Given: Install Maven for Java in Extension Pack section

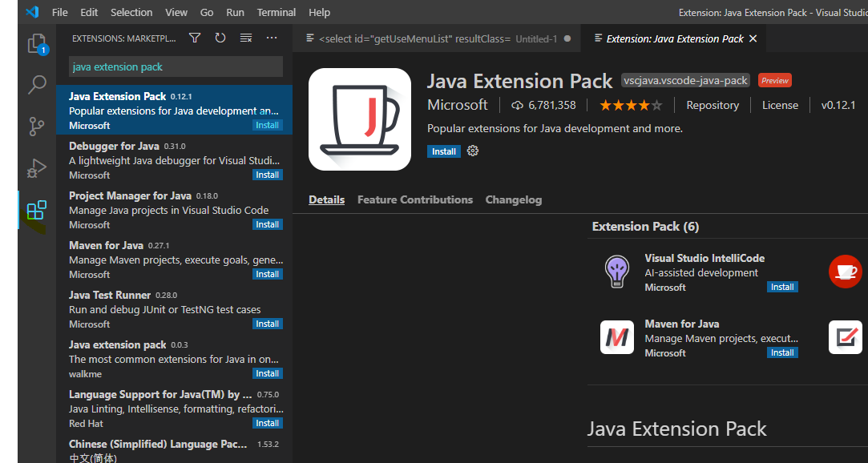Looking at the screenshot, I should point(782,352).
